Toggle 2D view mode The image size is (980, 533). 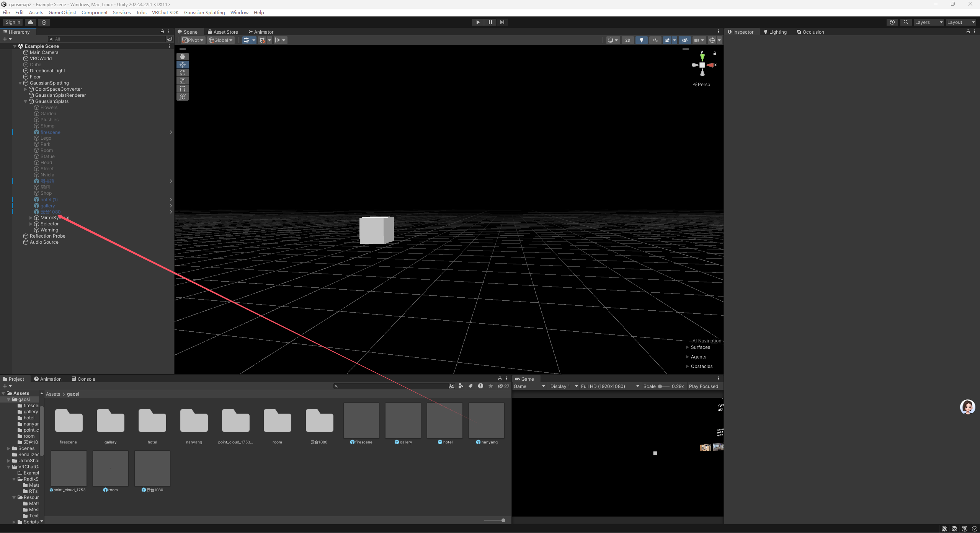627,40
